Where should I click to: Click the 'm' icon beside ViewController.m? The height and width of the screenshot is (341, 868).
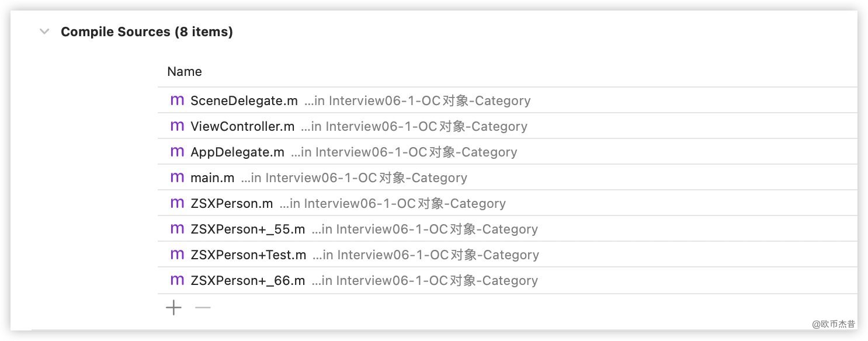click(177, 126)
